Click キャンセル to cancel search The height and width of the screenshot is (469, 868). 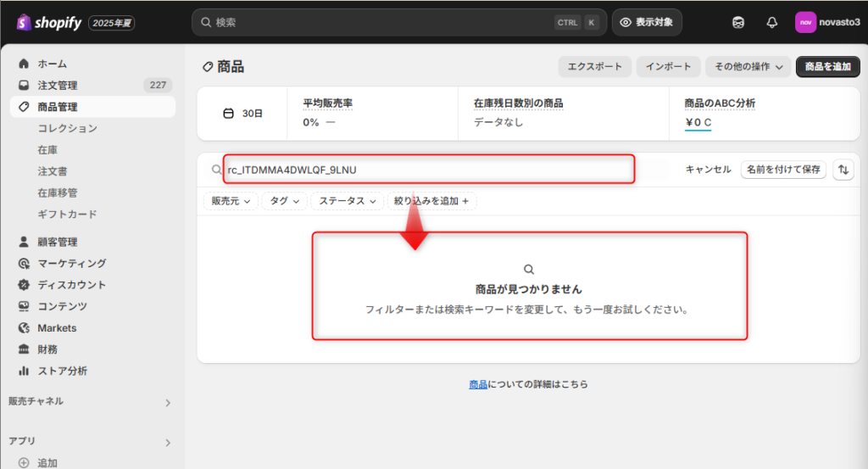pyautogui.click(x=708, y=170)
